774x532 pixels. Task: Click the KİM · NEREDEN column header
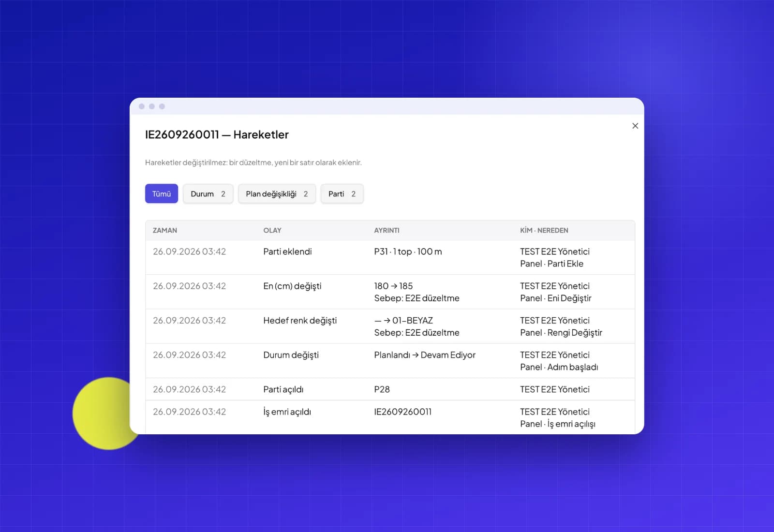pos(544,230)
